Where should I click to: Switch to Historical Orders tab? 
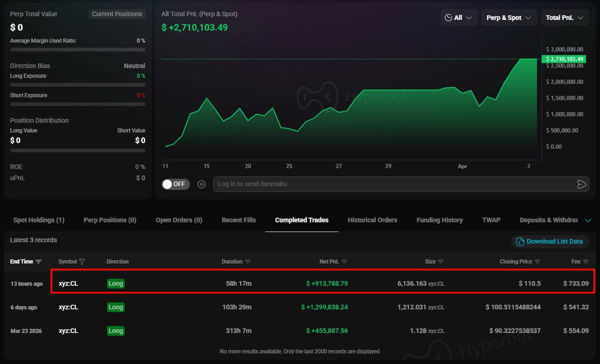372,220
